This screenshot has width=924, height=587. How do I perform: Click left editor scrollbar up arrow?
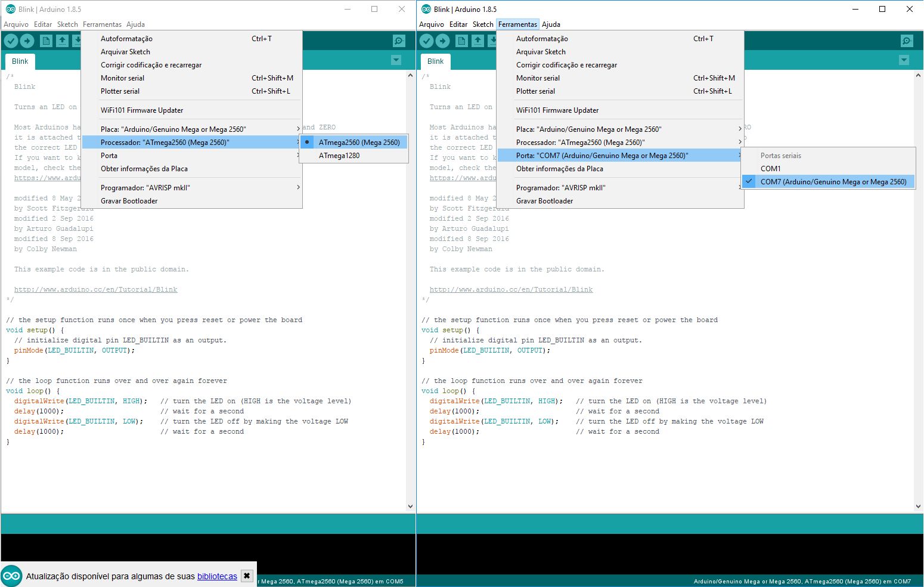pos(410,76)
